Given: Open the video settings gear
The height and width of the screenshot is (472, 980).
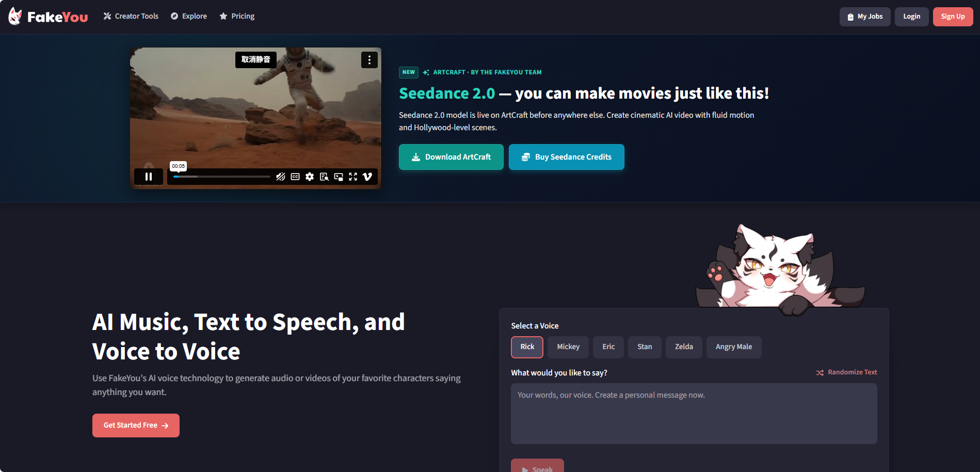Looking at the screenshot, I should click(x=310, y=177).
